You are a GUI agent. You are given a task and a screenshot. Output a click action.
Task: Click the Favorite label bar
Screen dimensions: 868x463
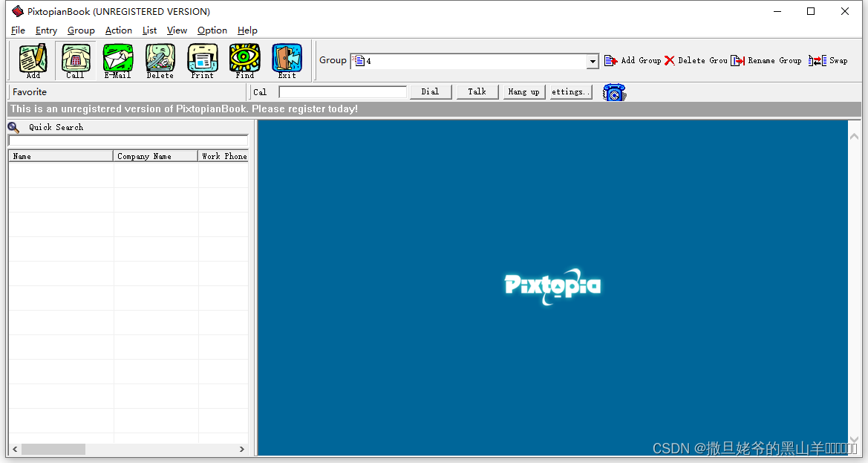point(127,92)
